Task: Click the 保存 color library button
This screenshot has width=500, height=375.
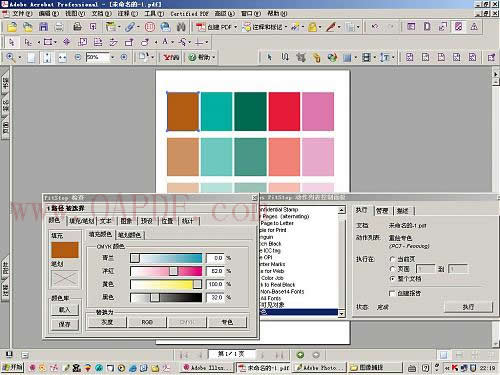Action: coord(65,324)
